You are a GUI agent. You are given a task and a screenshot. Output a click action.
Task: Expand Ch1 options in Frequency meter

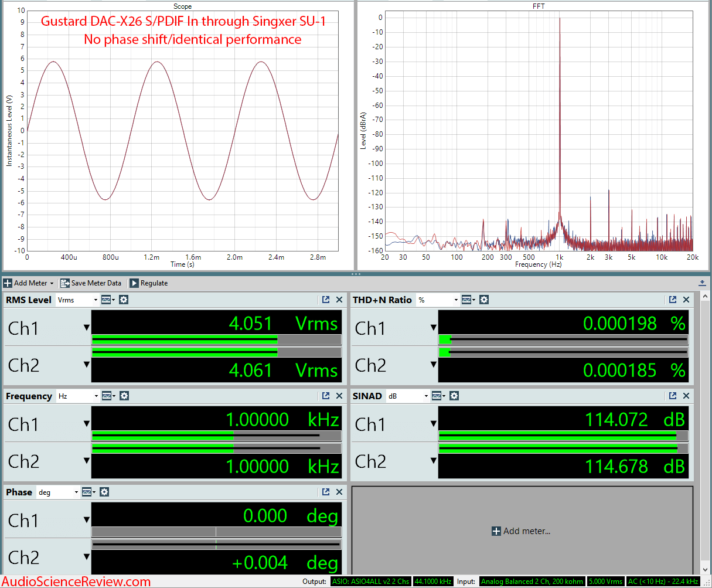[x=86, y=424]
